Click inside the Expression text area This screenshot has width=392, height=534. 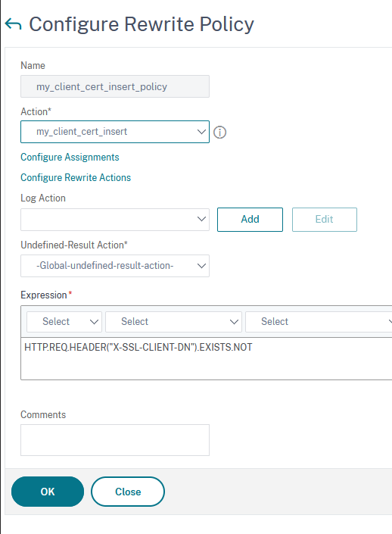coord(206,358)
